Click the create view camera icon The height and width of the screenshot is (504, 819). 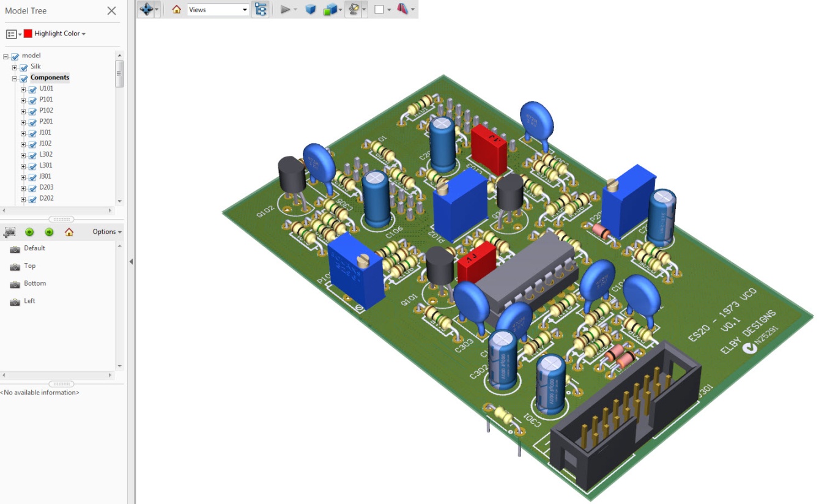coord(9,232)
